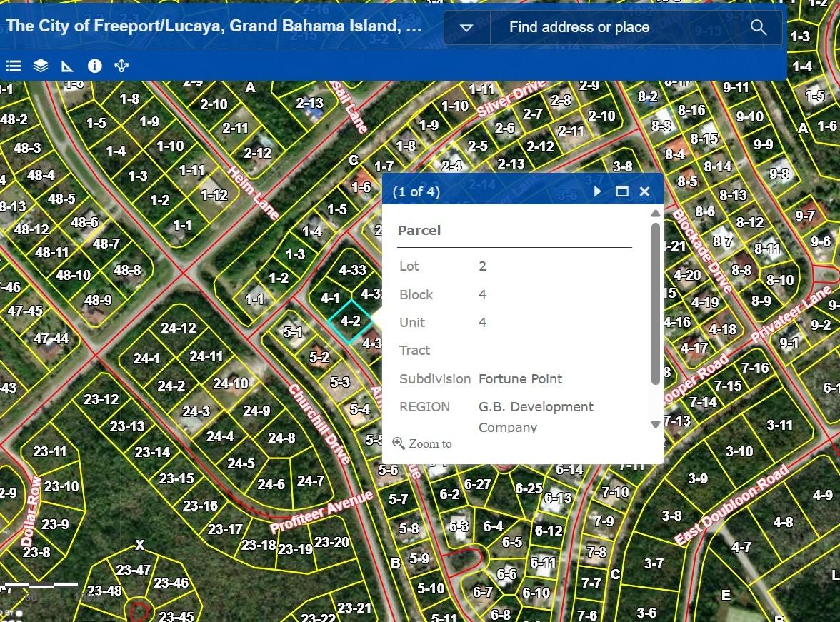Click the share arrows icon
840x622 pixels.
121,66
